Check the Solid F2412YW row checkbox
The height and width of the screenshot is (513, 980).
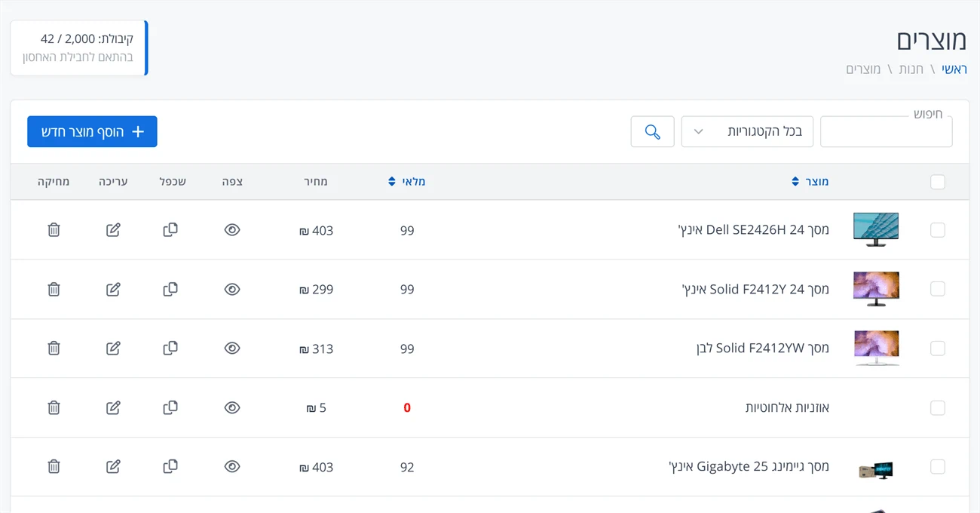coord(938,348)
